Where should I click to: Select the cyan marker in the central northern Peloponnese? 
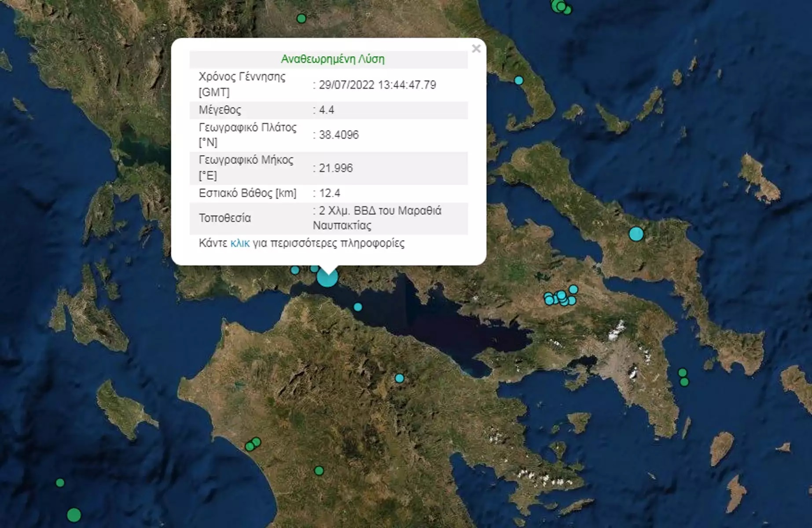(399, 378)
